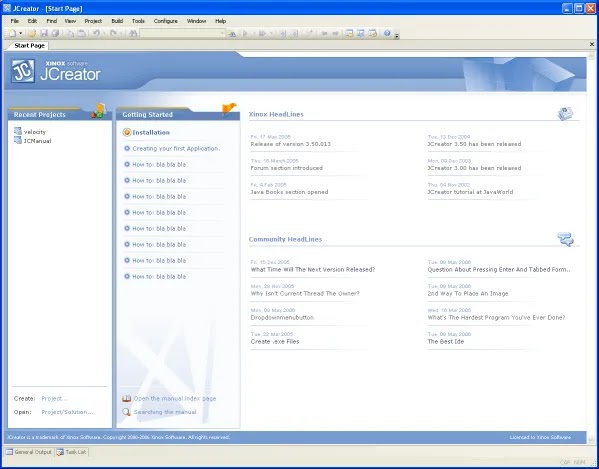Click the magnifier icon by Searching the manual
This screenshot has width=599, height=469.
(126, 412)
